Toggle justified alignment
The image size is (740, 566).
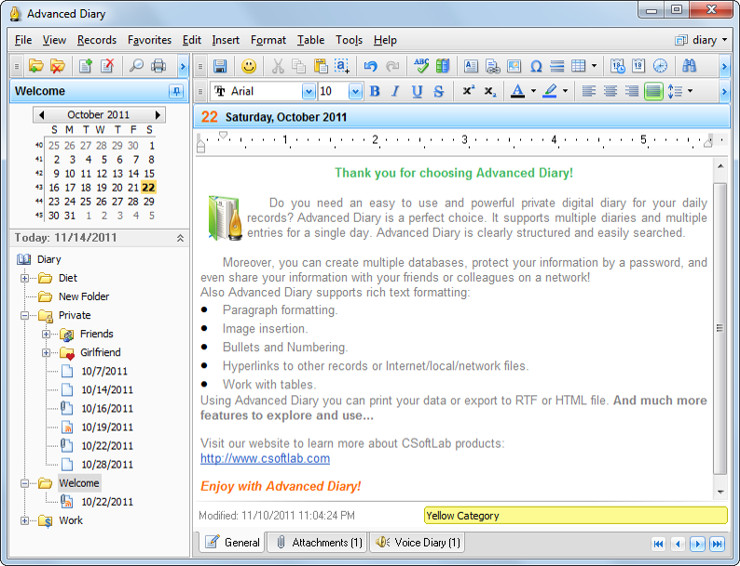[x=654, y=91]
